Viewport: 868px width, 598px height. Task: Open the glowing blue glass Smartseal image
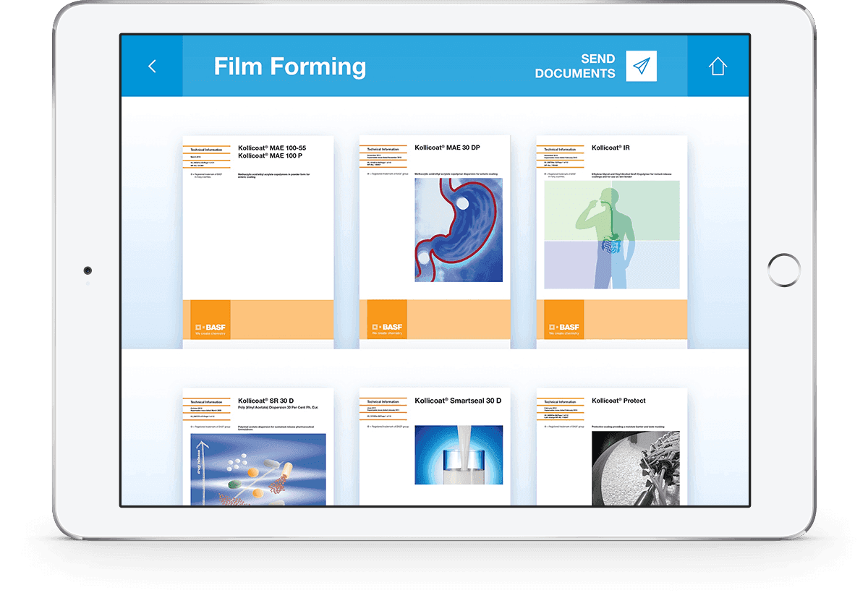(459, 459)
